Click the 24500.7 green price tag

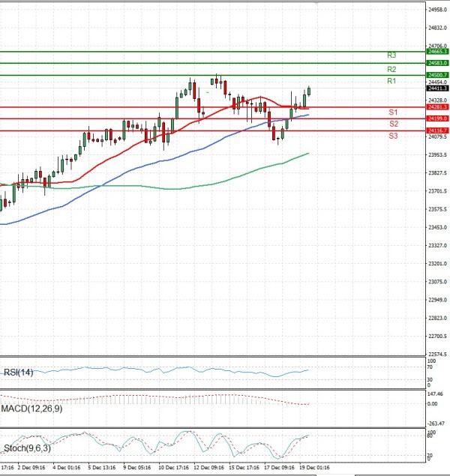tap(437, 75)
